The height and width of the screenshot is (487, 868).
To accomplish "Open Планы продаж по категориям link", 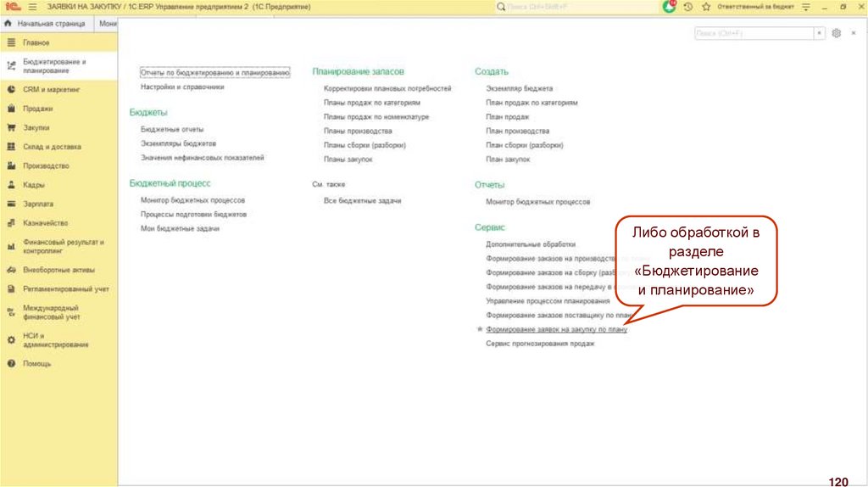I will 372,103.
